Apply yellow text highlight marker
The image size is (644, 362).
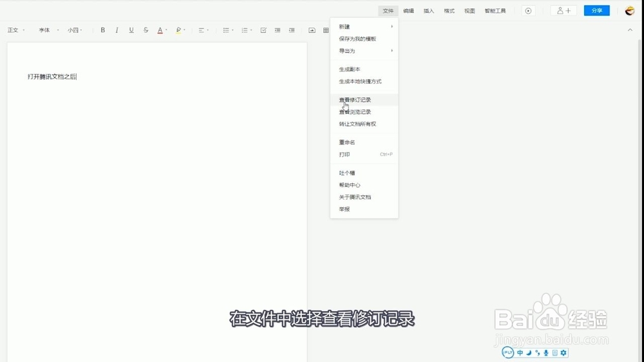point(178,30)
